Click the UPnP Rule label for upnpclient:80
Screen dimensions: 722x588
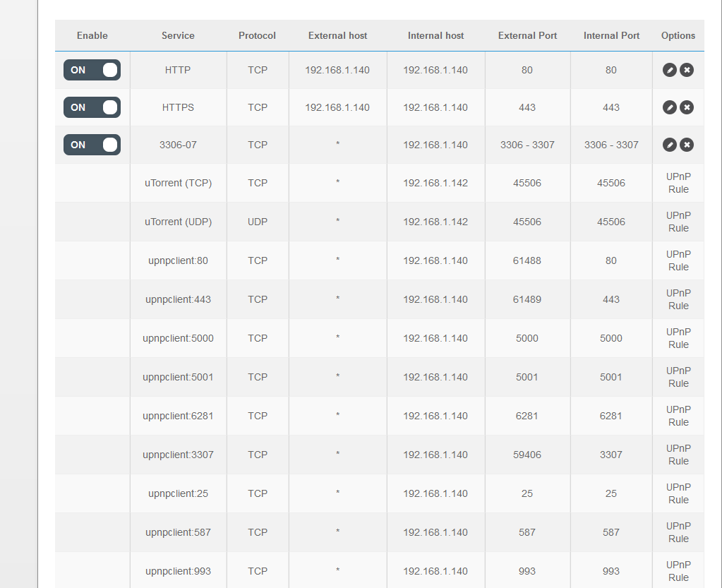click(x=678, y=260)
